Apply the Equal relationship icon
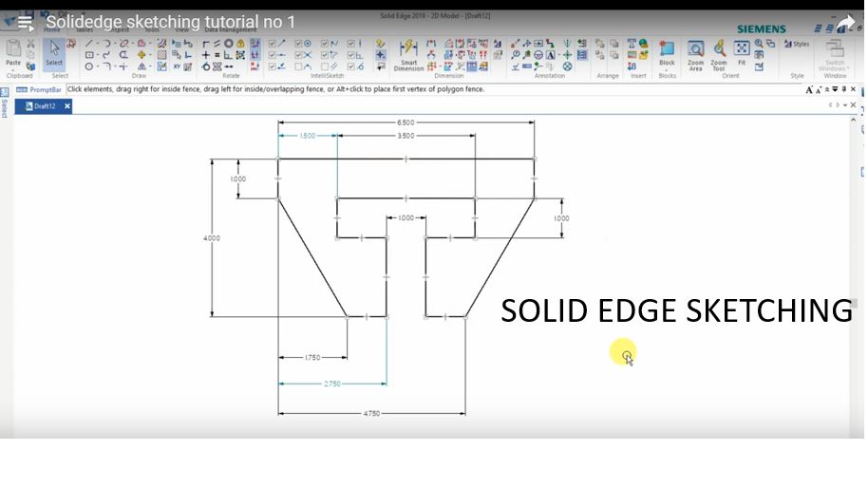Viewport: 868px width, 487px height. click(x=217, y=55)
